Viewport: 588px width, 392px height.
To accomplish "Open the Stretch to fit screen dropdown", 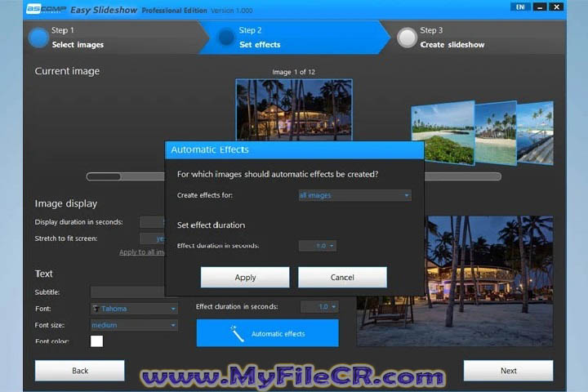I will [x=152, y=238].
